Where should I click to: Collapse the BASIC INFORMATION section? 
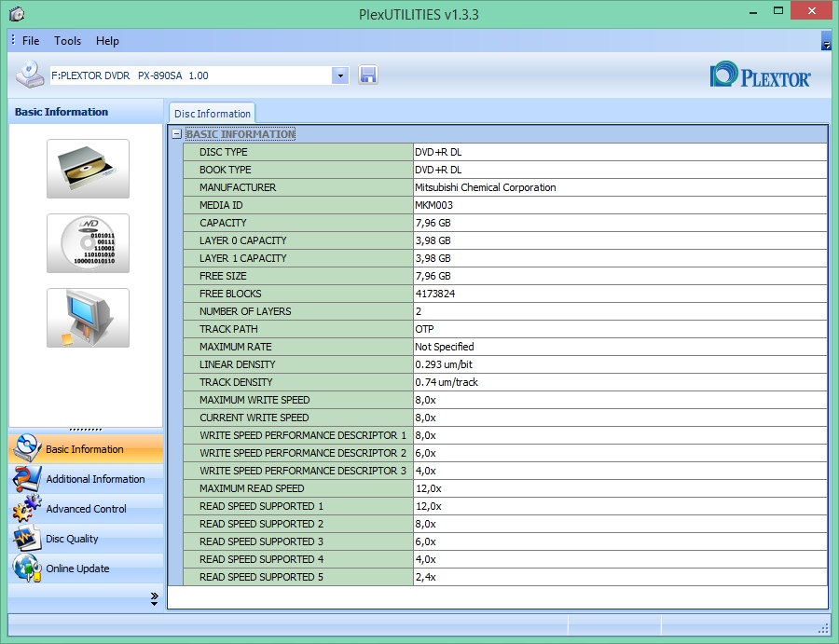point(177,134)
